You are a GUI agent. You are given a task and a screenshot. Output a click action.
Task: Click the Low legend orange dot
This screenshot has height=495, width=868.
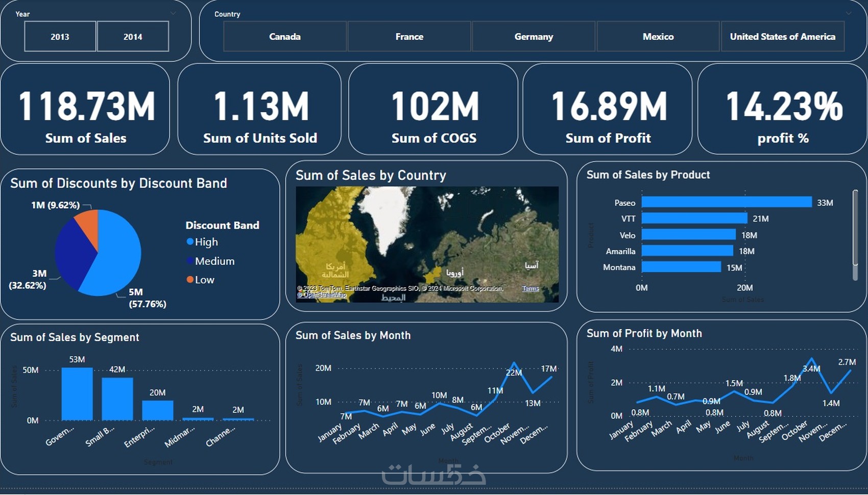[190, 279]
